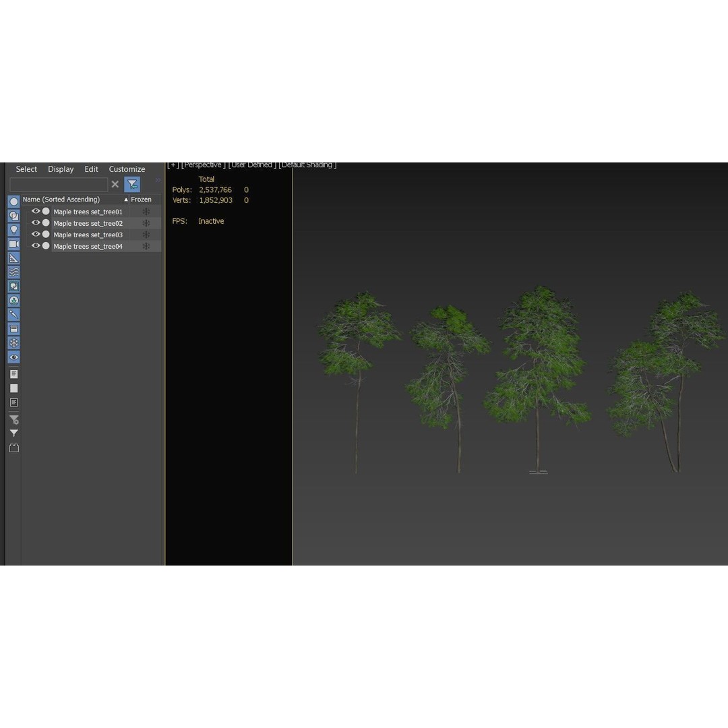728x728 pixels.
Task: Click geometry type icon of tree04
Action: (x=46, y=246)
